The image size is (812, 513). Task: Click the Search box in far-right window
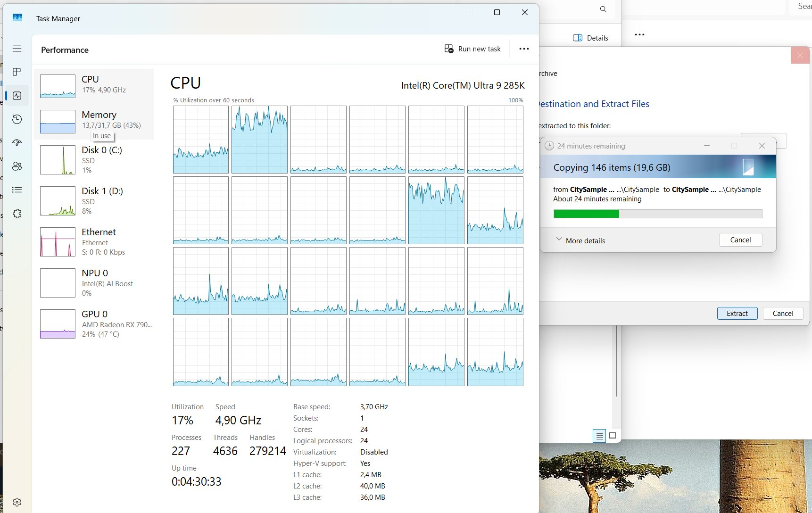point(800,7)
